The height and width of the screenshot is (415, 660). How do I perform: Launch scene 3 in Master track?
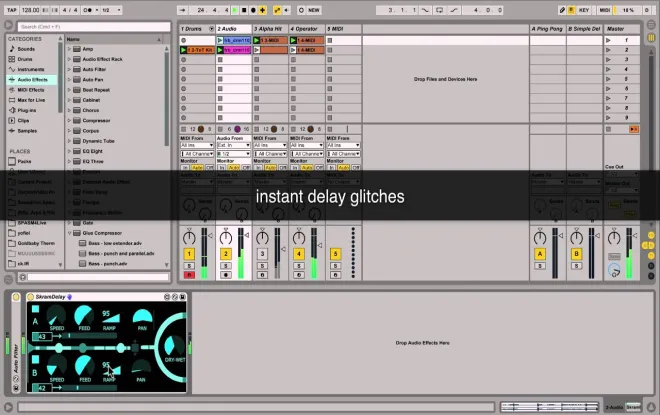[608, 60]
